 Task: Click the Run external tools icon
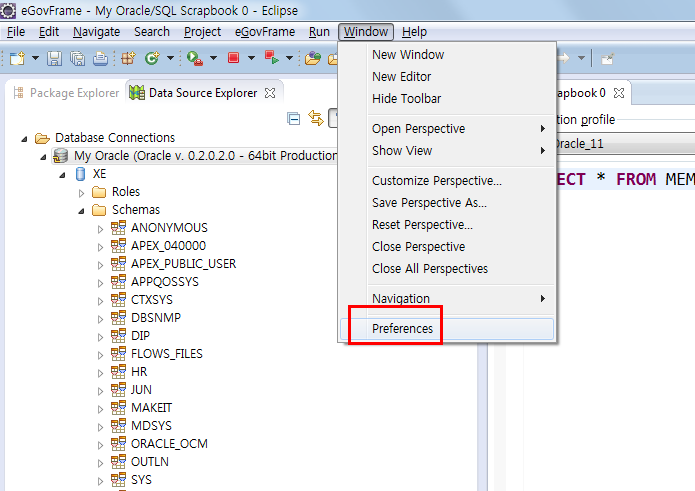tap(271, 58)
